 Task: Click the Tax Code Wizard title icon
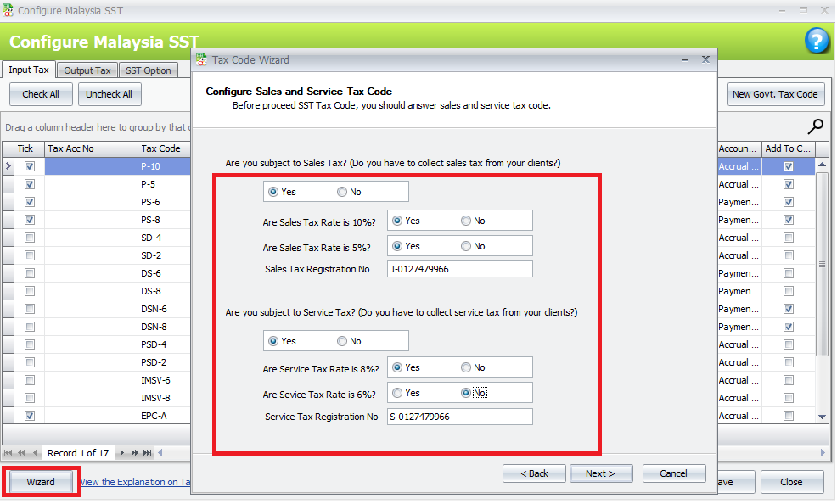coord(201,59)
